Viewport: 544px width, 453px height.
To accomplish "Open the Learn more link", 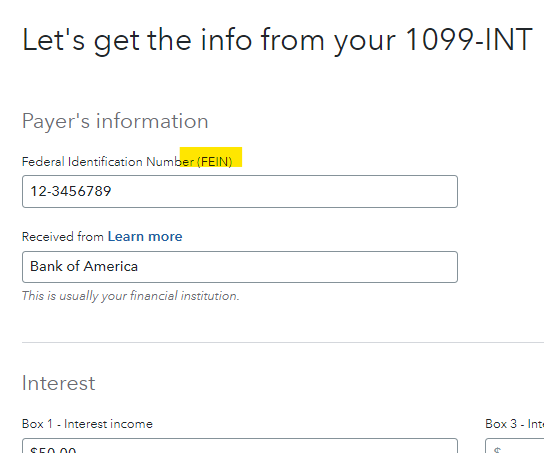I will coord(145,237).
